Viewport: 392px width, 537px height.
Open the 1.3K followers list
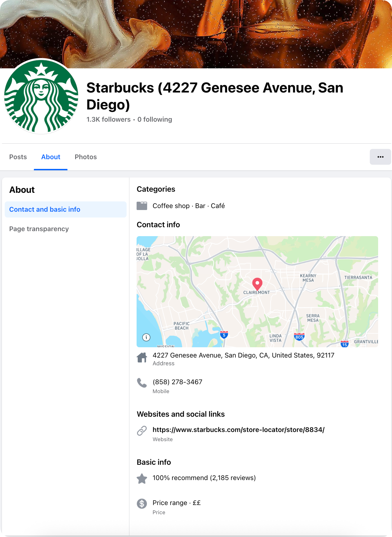coord(108,119)
